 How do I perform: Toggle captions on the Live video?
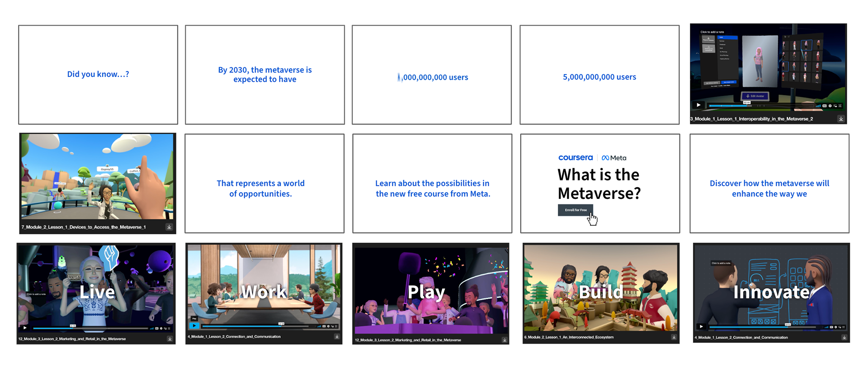pyautogui.click(x=157, y=328)
